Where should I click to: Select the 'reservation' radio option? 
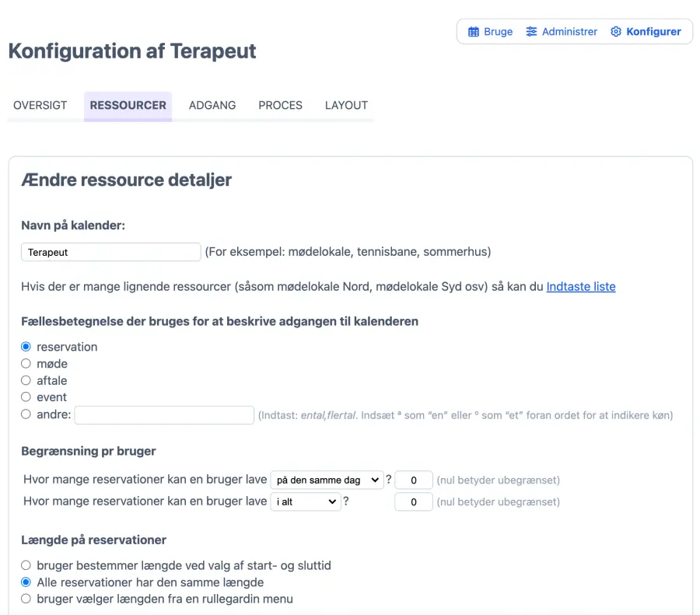(26, 347)
